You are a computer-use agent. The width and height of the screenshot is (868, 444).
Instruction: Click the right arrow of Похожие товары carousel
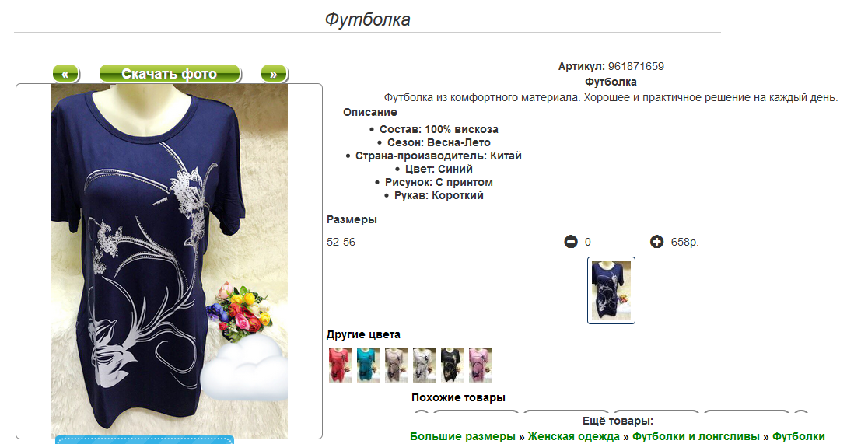pyautogui.click(x=801, y=414)
